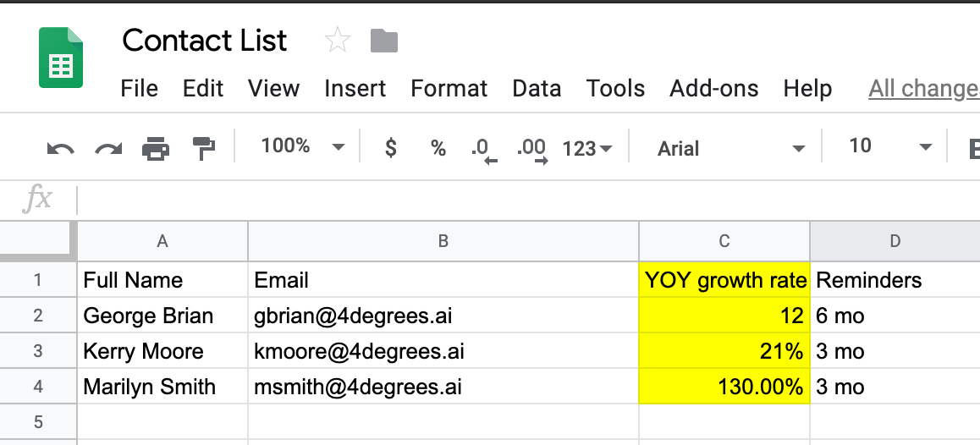Activate the Paint format roller icon

(x=204, y=148)
